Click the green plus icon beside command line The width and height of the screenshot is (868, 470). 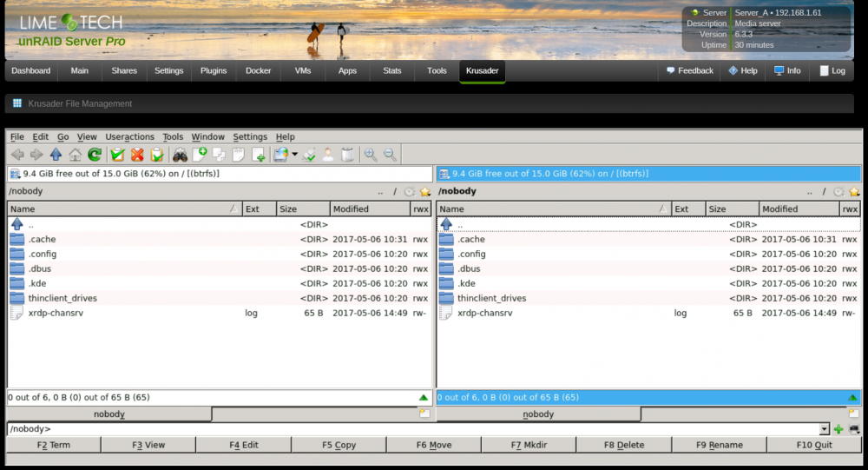(x=838, y=429)
